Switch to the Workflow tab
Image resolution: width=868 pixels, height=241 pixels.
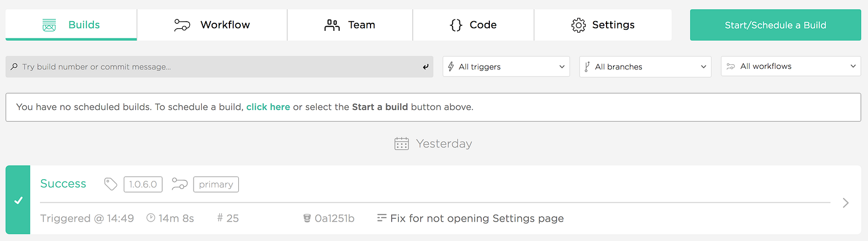click(212, 25)
